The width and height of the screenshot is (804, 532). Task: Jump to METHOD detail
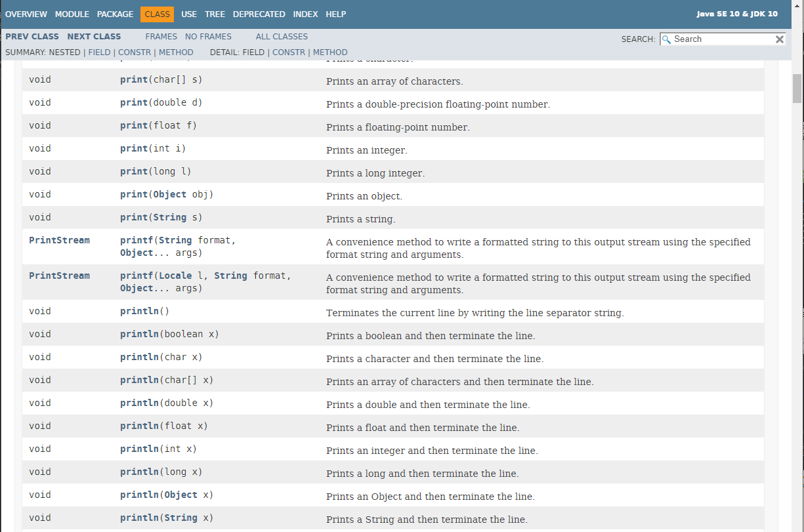click(330, 52)
